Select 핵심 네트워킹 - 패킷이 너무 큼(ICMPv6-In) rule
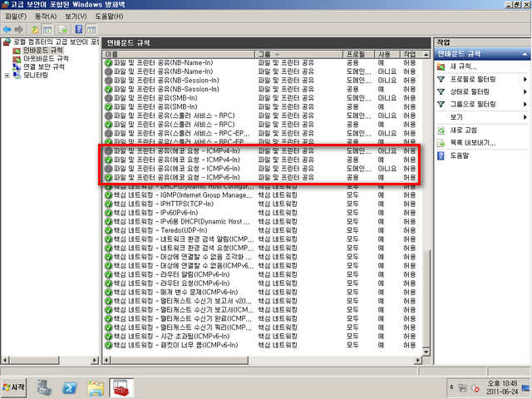The width and height of the screenshot is (532, 399). (x=262, y=345)
